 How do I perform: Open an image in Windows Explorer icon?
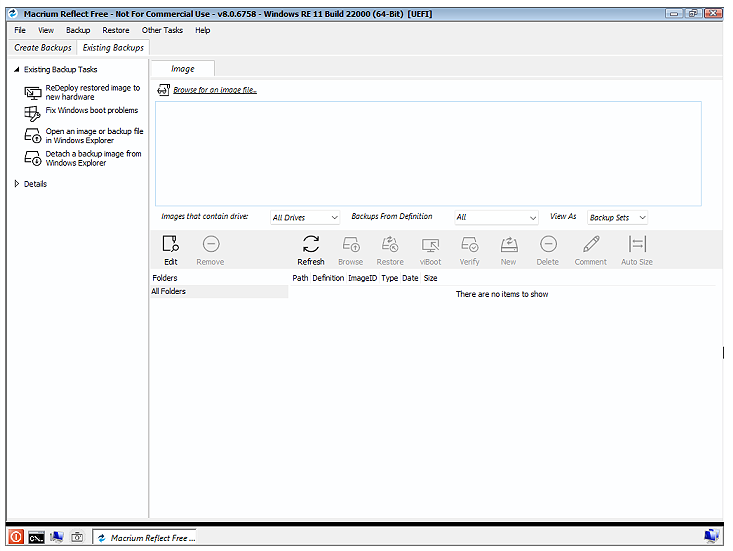[x=33, y=136]
